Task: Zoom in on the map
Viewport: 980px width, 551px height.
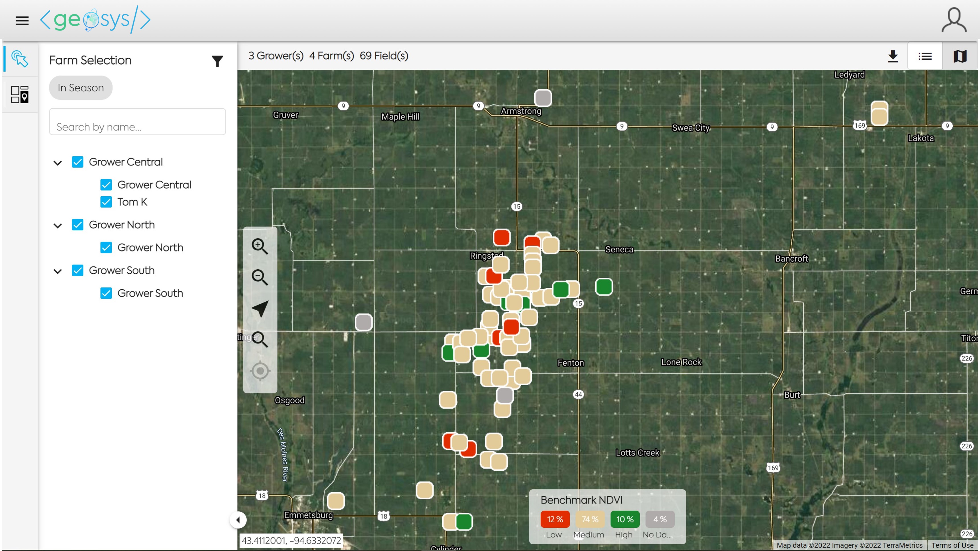Action: coord(260,246)
